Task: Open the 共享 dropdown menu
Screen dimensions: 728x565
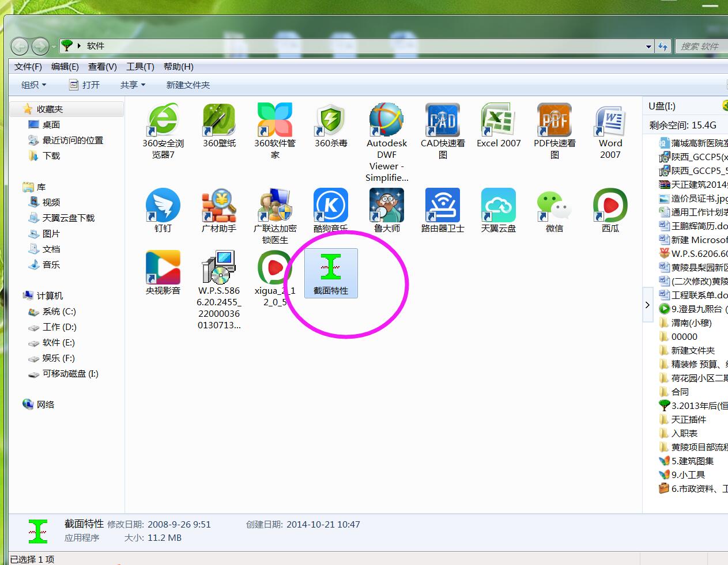Action: 133,85
